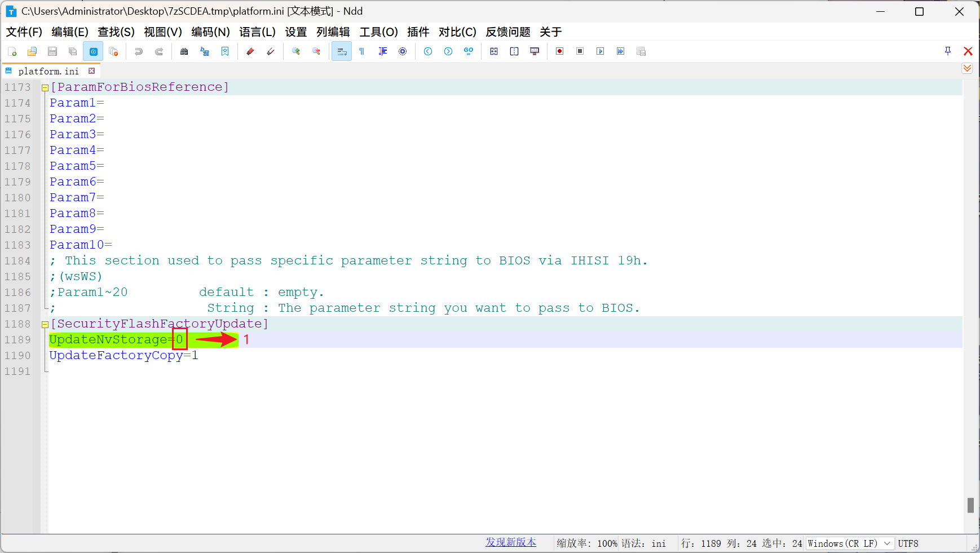
Task: Stop macro recording with the square icon
Action: coord(580,51)
